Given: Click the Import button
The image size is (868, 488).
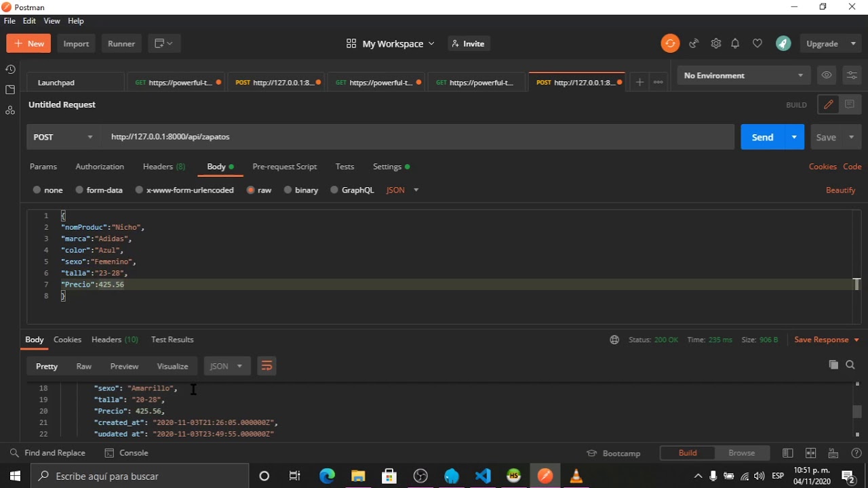Looking at the screenshot, I should pyautogui.click(x=76, y=43).
